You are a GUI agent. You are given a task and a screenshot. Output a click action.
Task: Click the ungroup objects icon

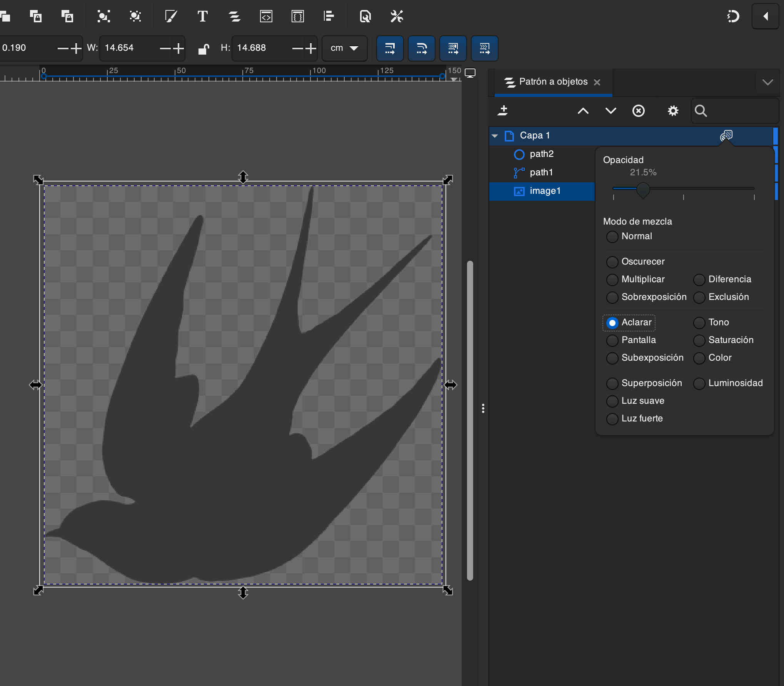[135, 16]
